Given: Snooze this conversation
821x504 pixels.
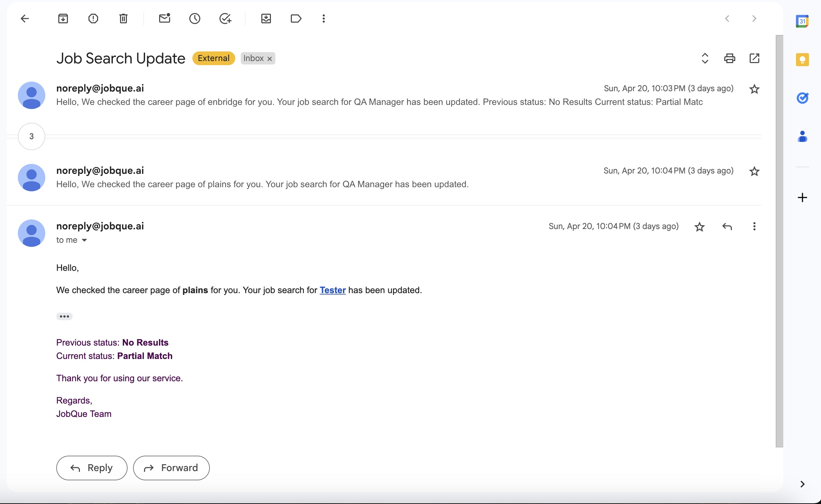Looking at the screenshot, I should point(195,19).
